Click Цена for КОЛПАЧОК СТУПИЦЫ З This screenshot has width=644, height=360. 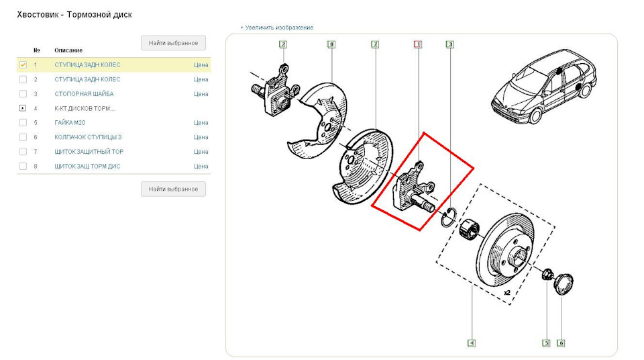[201, 137]
